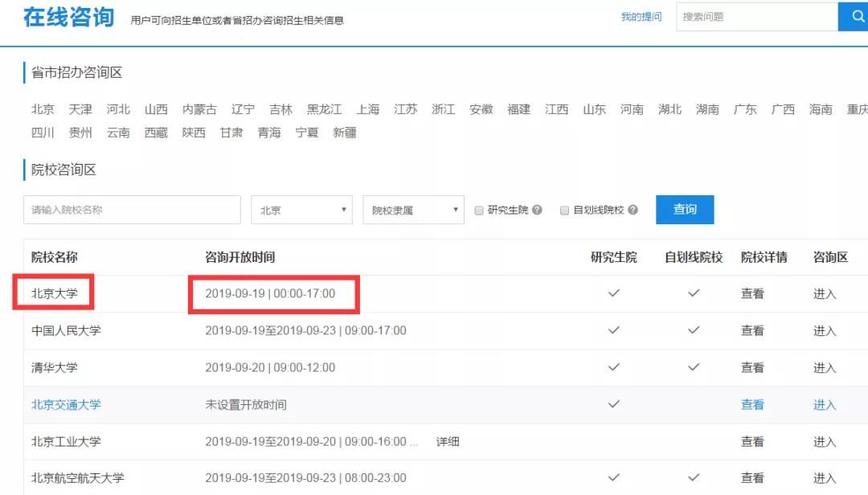Click the magnifier search button
The image size is (868, 495).
coord(854,17)
